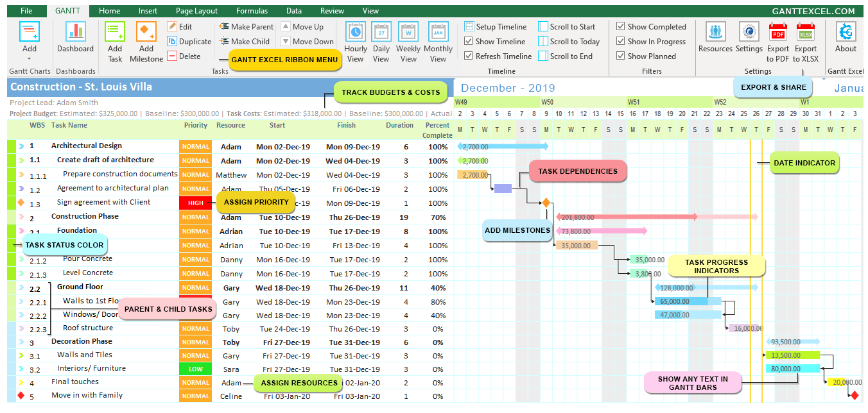Open the Settings gear icon
868x413 pixels.
749,32
